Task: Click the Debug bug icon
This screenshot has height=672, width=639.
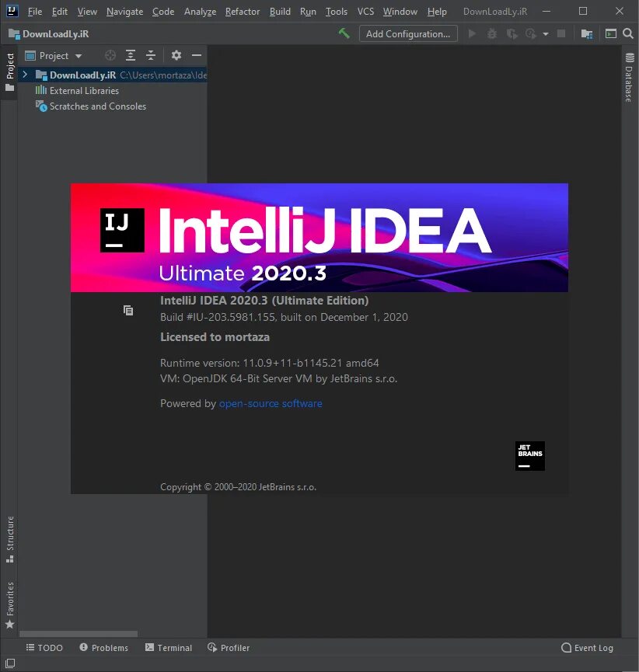Action: pos(492,33)
